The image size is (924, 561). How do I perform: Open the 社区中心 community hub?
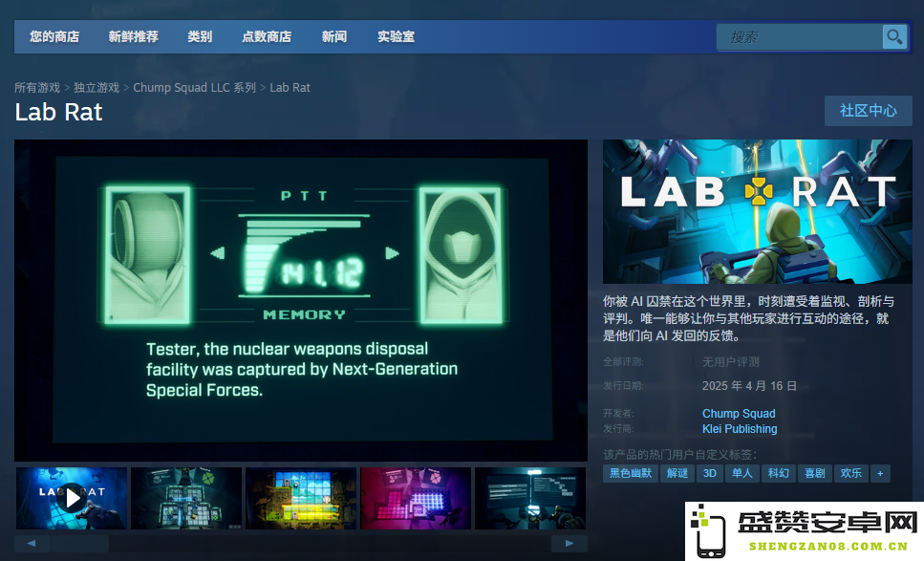(868, 111)
